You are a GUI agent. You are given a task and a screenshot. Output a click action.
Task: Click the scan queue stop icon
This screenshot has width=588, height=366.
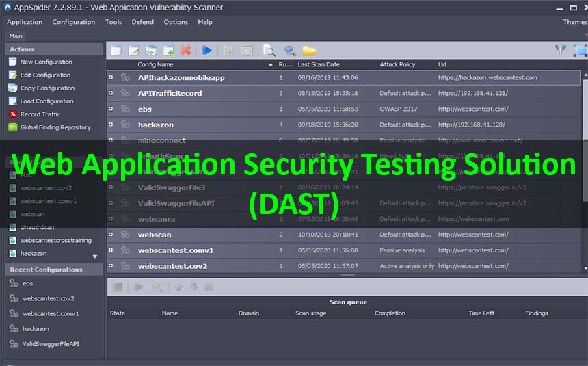point(118,287)
